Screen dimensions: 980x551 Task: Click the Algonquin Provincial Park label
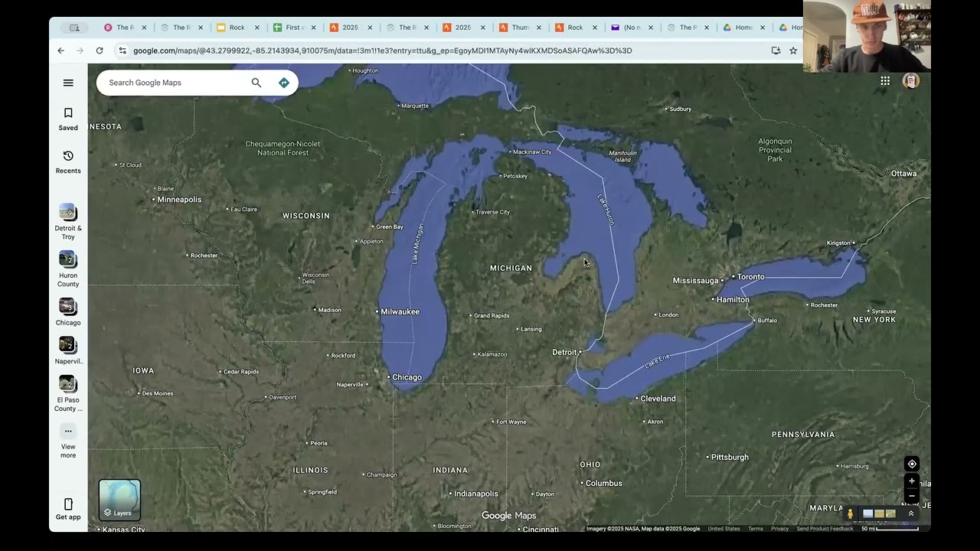775,150
